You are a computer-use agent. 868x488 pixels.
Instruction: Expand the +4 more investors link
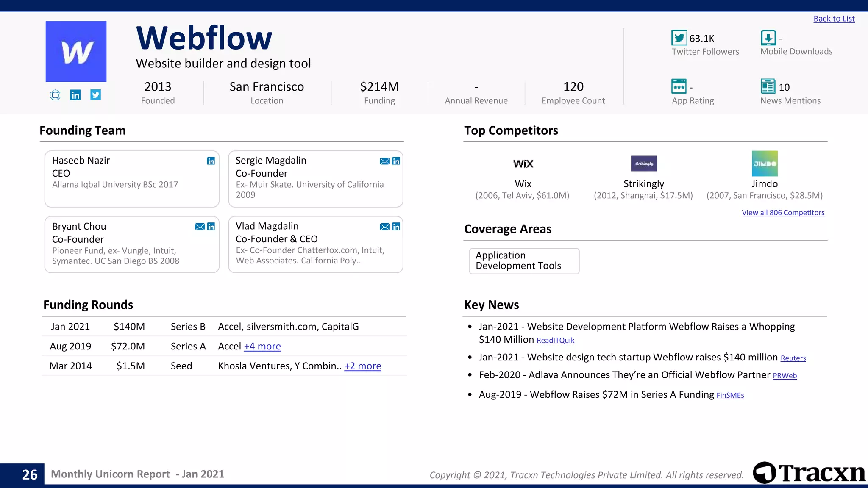point(262,347)
